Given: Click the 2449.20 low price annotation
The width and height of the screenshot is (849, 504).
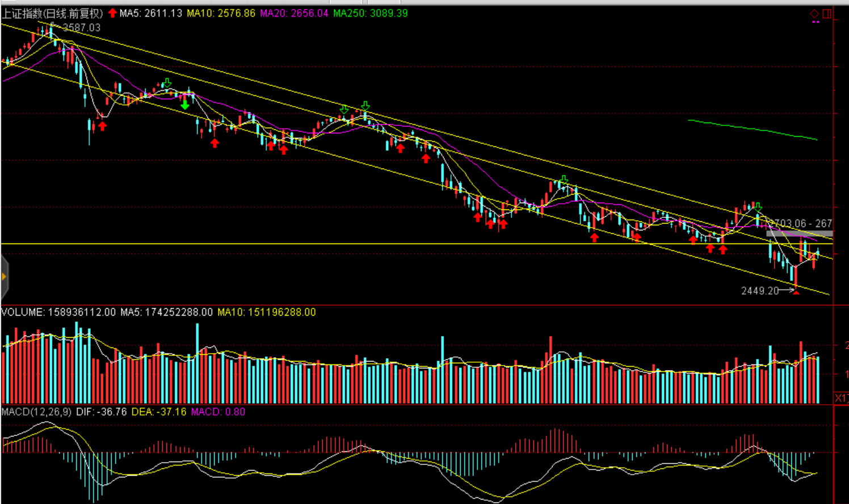Looking at the screenshot, I should [760, 291].
